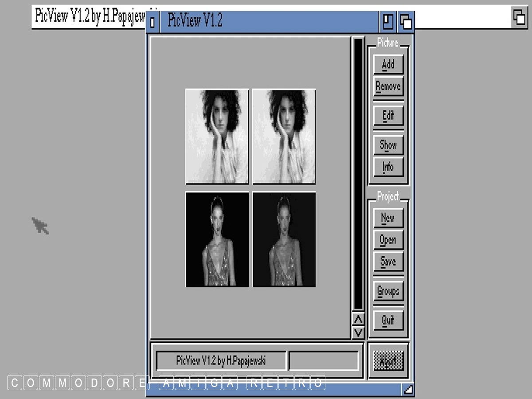Quit the PicView application
The width and height of the screenshot is (532, 399).
tap(388, 320)
